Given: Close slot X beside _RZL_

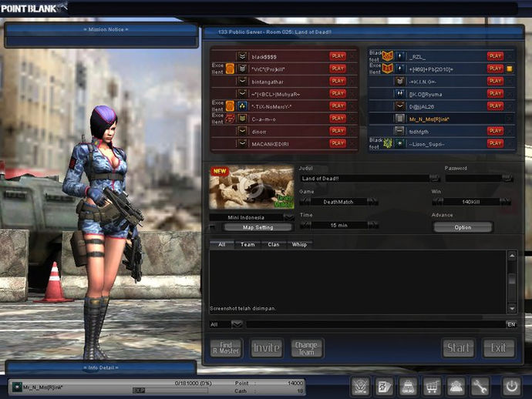Looking at the screenshot, I should tap(510, 56).
